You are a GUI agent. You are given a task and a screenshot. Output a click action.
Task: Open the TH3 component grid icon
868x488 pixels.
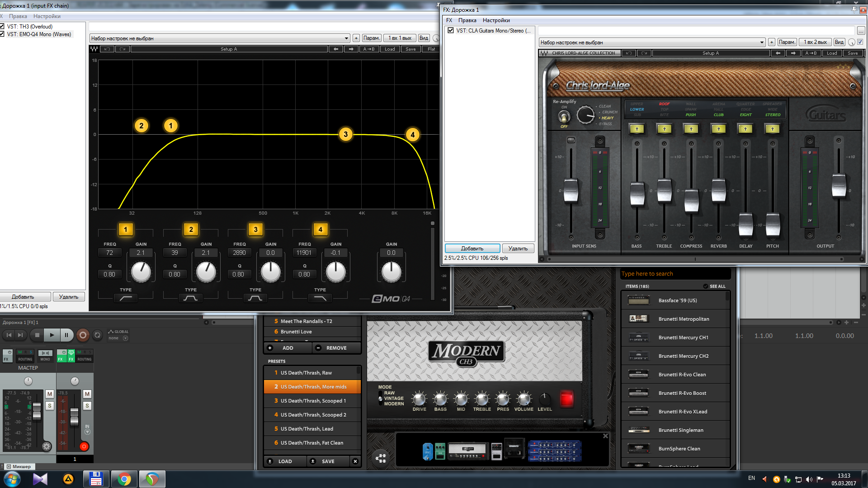(381, 458)
